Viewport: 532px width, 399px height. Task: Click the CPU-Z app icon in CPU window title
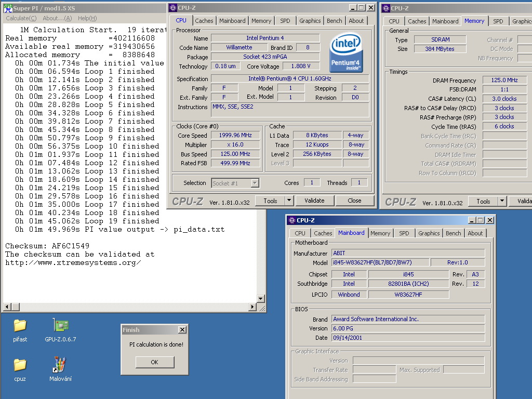(x=173, y=7)
